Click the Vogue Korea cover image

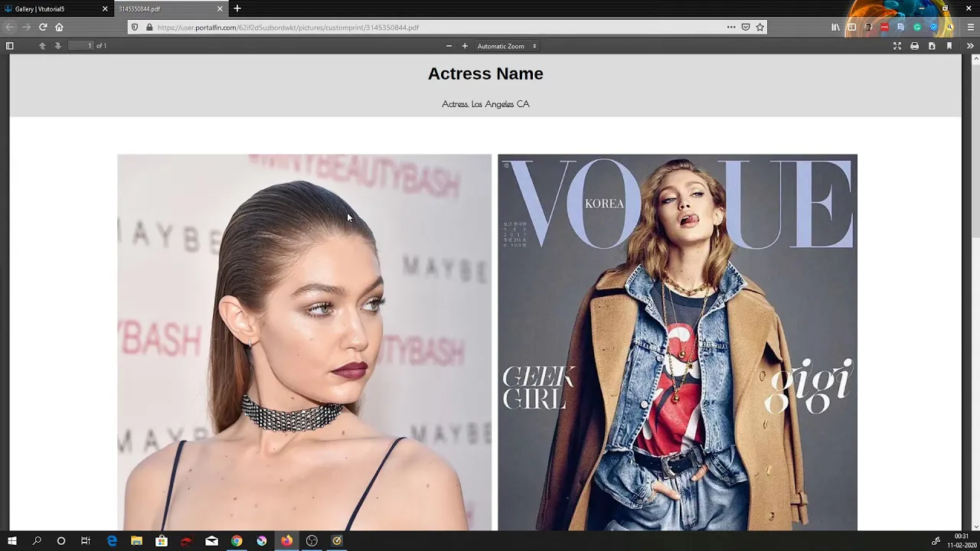678,342
